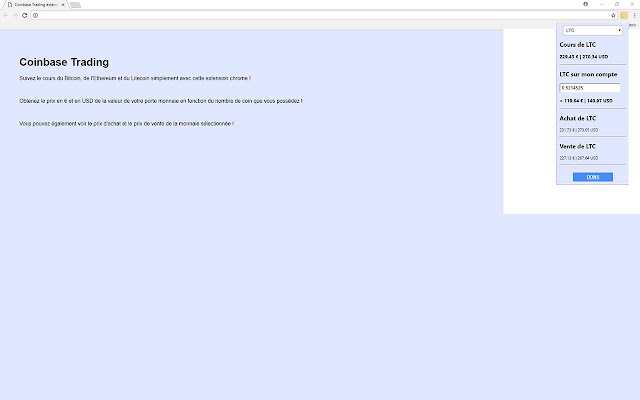This screenshot has width=640, height=400.
Task: Click the browser forward arrow
Action: 14,15
